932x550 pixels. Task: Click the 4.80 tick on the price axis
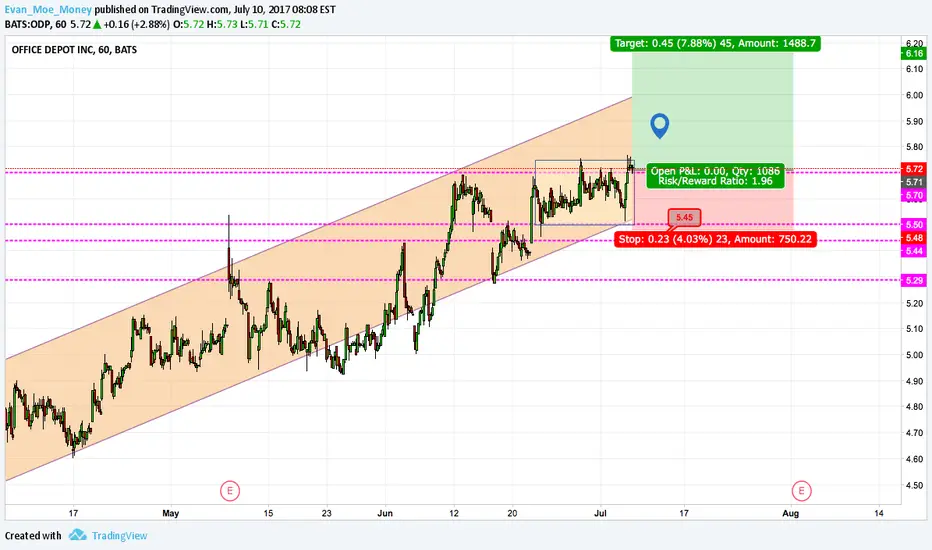coord(915,407)
